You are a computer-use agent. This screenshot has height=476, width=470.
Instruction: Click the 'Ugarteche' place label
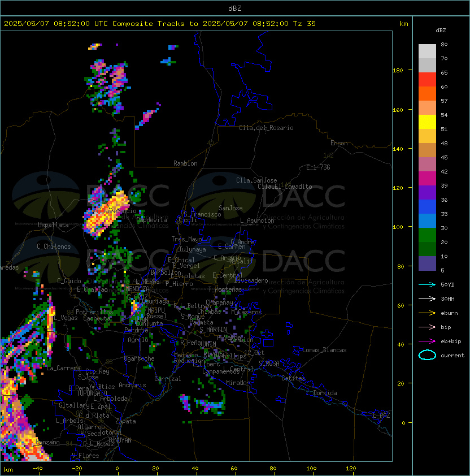[140, 358]
